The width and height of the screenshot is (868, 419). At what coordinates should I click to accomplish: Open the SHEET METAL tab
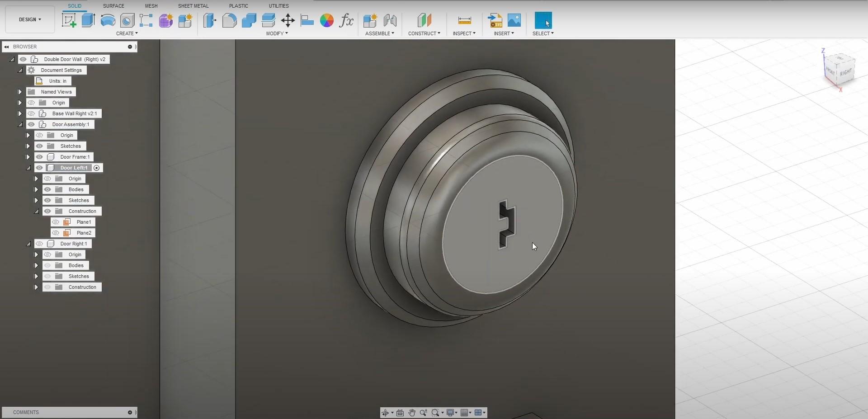pos(193,6)
